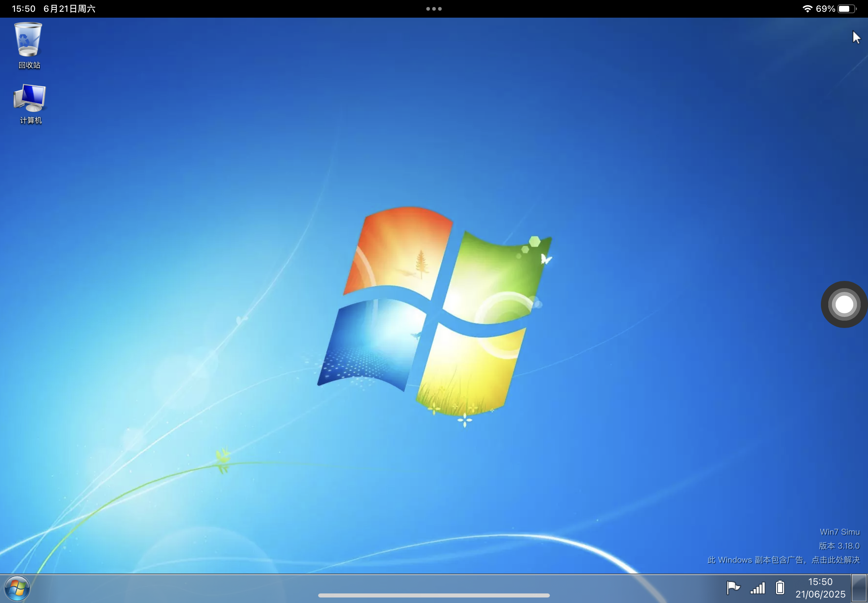Open the network signal bars tray icon
This screenshot has width=868, height=603.
tap(758, 588)
